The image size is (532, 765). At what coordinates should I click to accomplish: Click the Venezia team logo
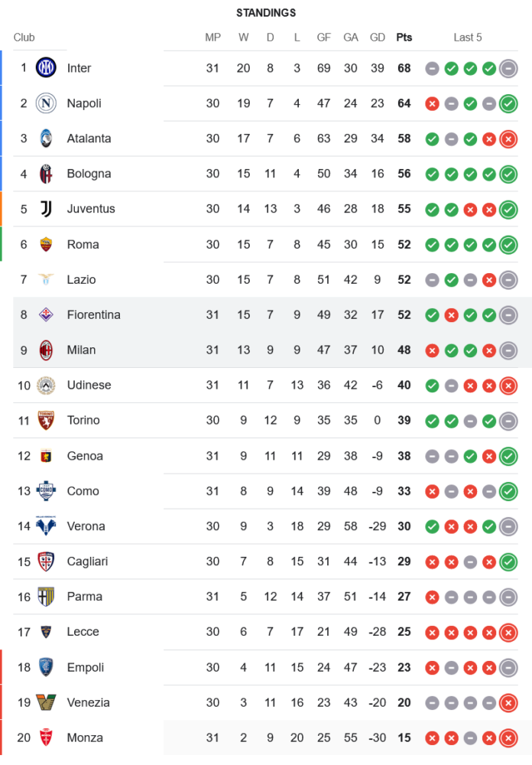46,702
